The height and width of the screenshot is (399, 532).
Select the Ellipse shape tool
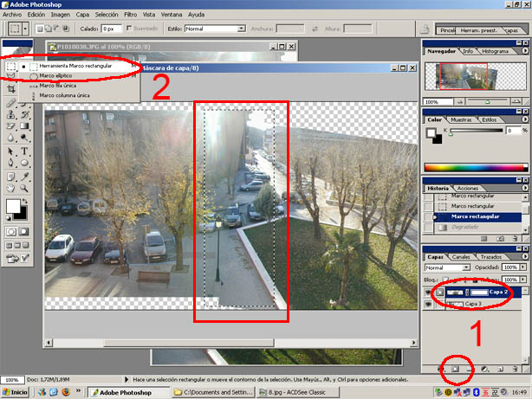[24, 163]
